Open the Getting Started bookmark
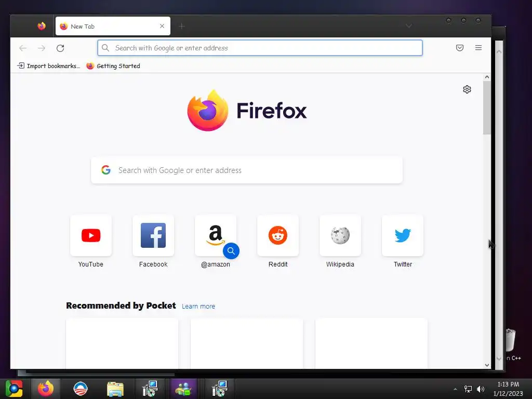Screen dimensions: 532x399 pyautogui.click(x=113, y=66)
